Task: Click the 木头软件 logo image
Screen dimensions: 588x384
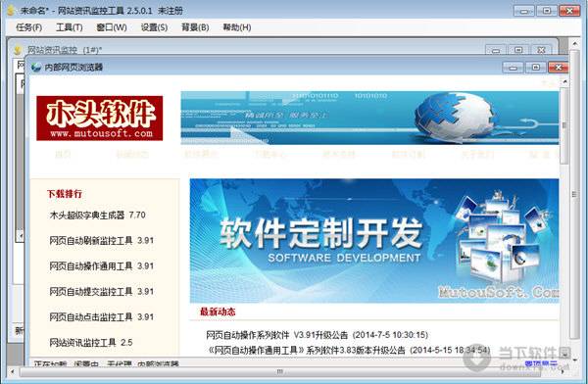Action: (x=99, y=119)
